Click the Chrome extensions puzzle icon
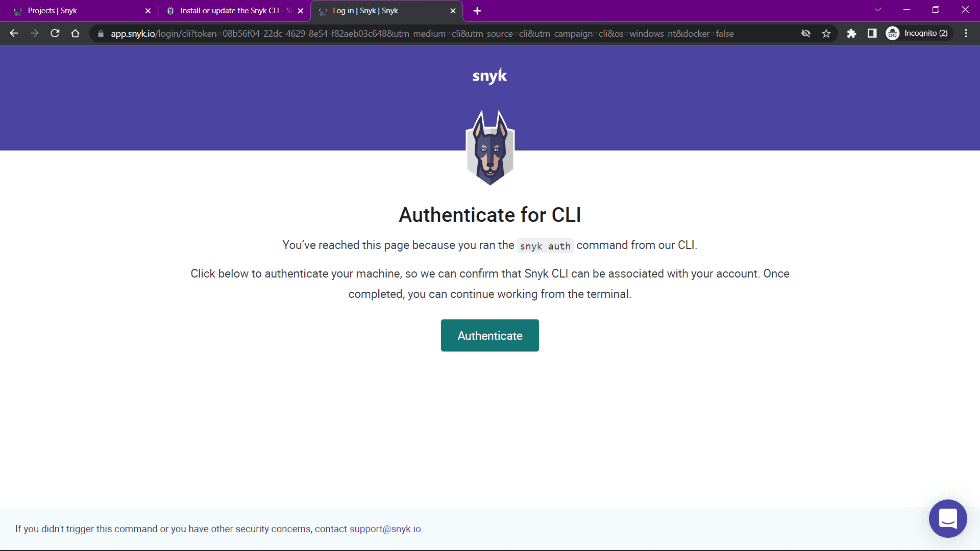This screenshot has width=980, height=551. pos(851,33)
